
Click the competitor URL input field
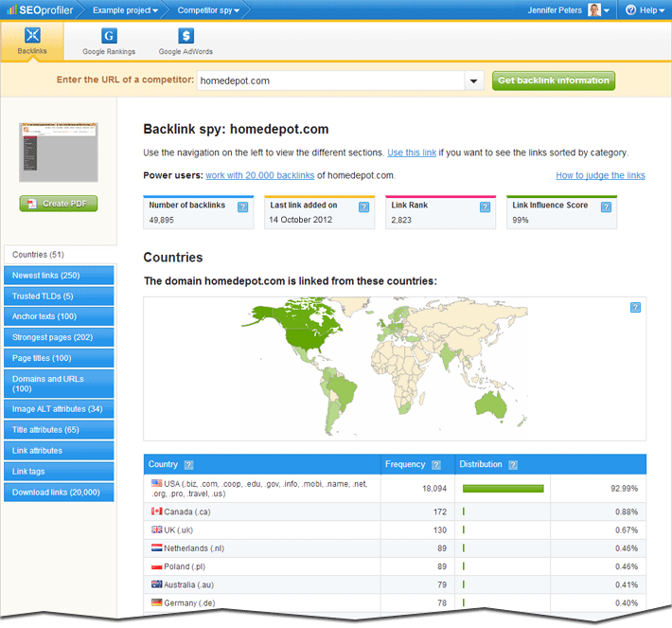pos(330,81)
